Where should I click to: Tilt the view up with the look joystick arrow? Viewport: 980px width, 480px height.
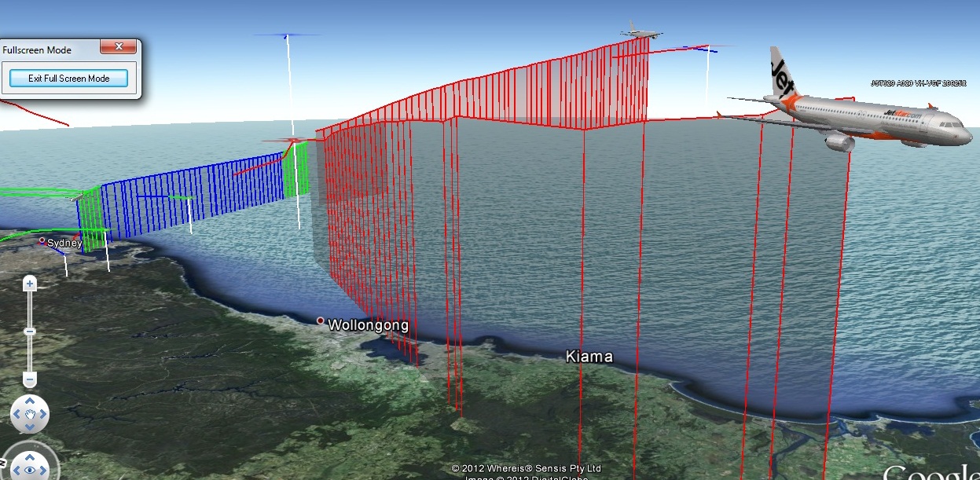click(x=30, y=456)
